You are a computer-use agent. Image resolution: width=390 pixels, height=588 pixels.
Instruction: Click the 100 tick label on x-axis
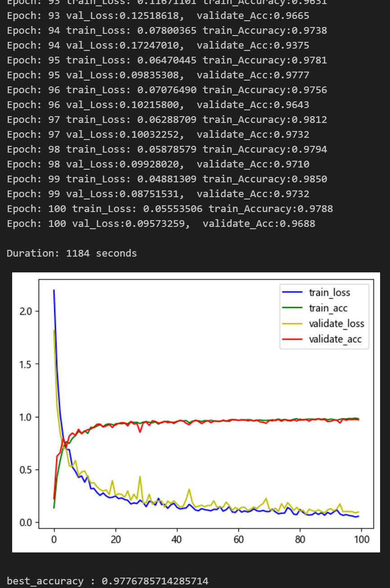[x=361, y=539]
